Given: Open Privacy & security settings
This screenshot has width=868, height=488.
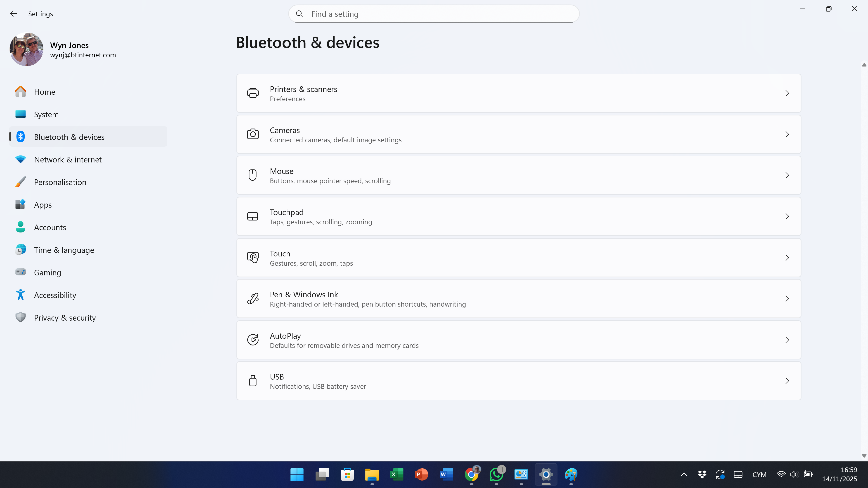Looking at the screenshot, I should click(x=65, y=318).
